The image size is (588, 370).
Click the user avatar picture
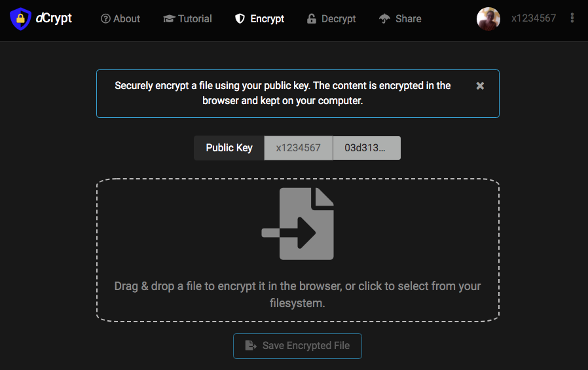click(488, 19)
